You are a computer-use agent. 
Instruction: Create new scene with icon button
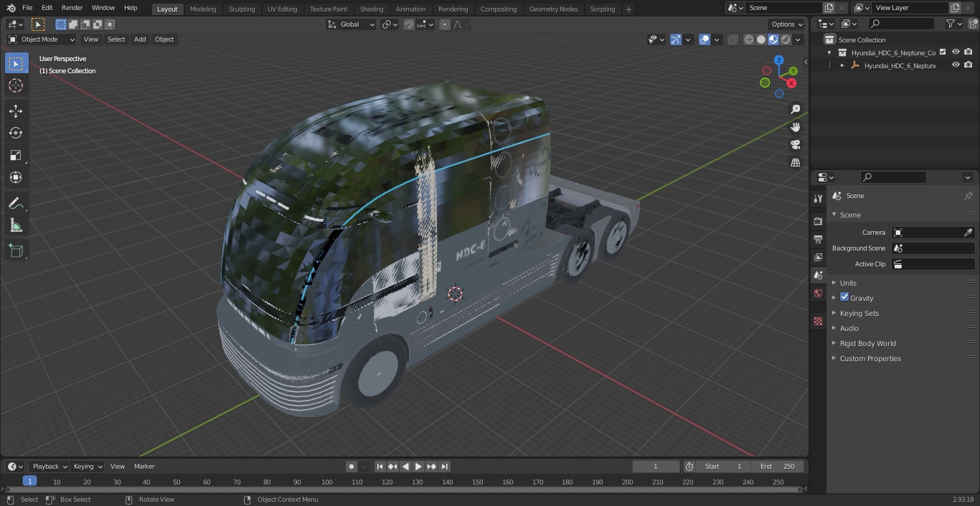(x=829, y=8)
